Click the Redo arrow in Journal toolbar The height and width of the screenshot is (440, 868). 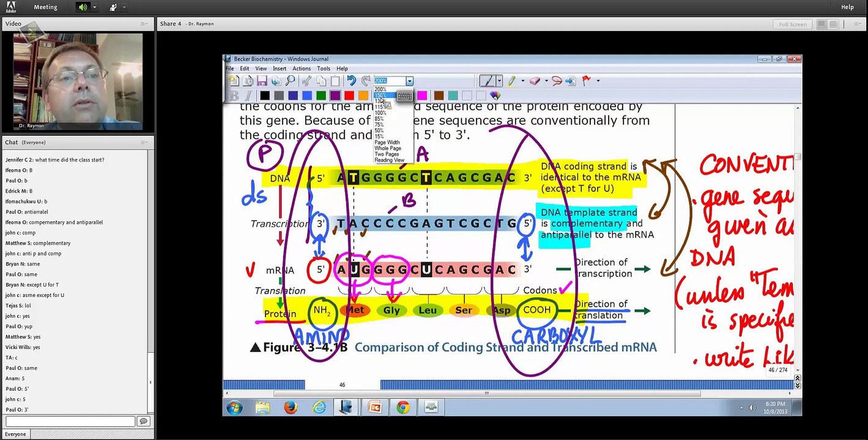pos(366,81)
